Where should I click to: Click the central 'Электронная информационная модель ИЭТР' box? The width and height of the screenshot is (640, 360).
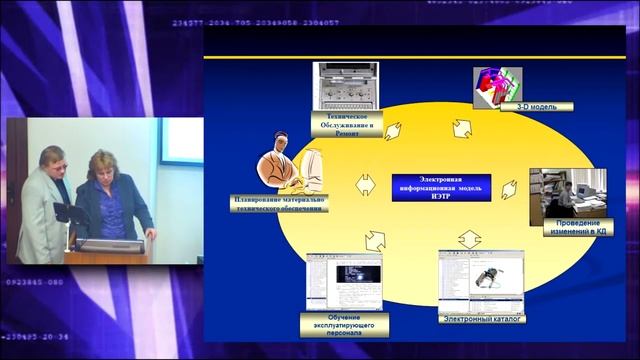(x=441, y=188)
